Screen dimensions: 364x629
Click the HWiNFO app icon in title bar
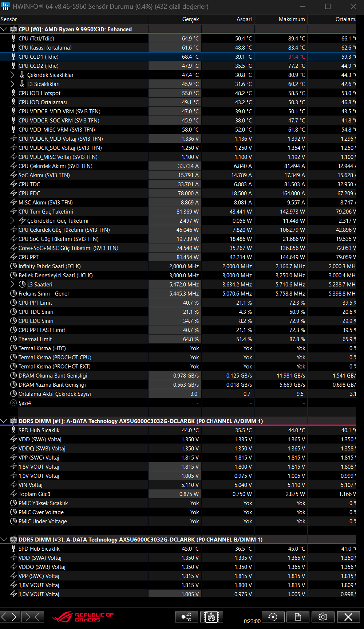click(x=5, y=6)
